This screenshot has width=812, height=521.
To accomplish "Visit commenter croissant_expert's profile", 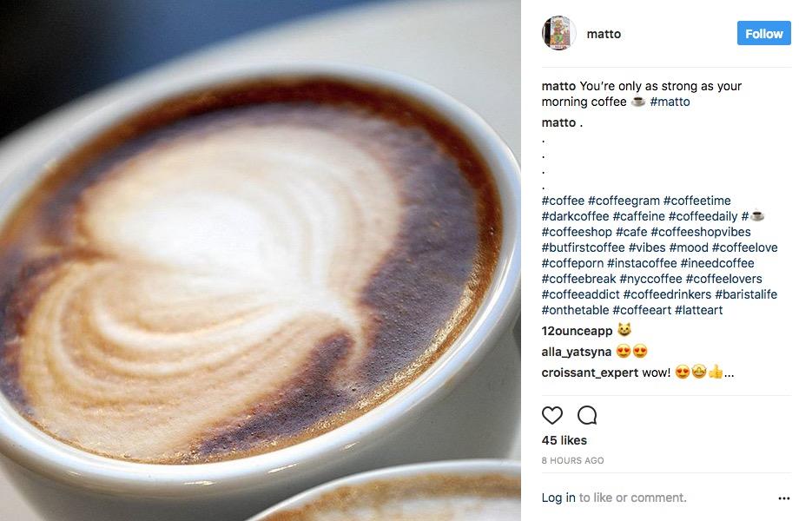I will coord(590,373).
